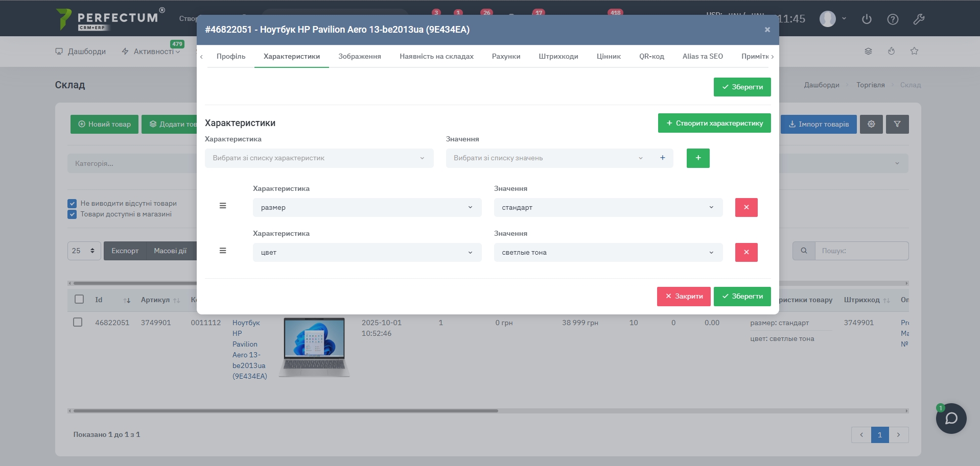Viewport: 980px width, 466px height.
Task: Uncheck 'Не виводити відсутні товари' checkbox
Action: (x=72, y=203)
